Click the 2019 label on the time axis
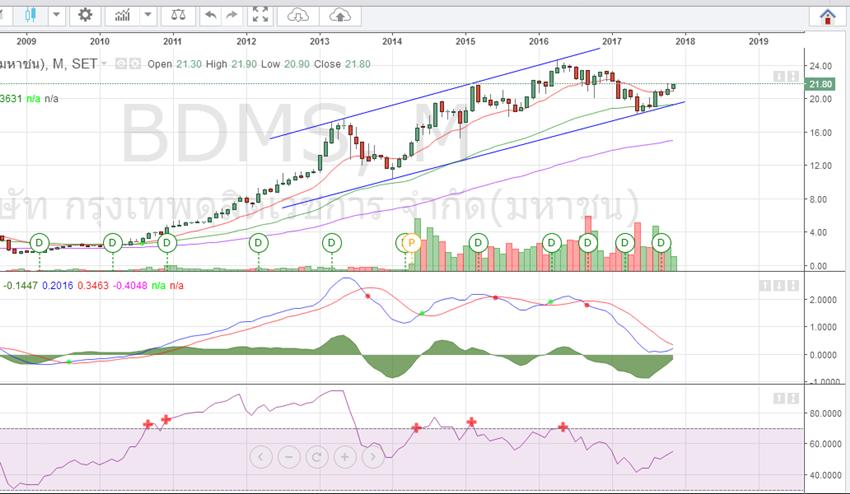The height and width of the screenshot is (494, 850). coord(758,41)
